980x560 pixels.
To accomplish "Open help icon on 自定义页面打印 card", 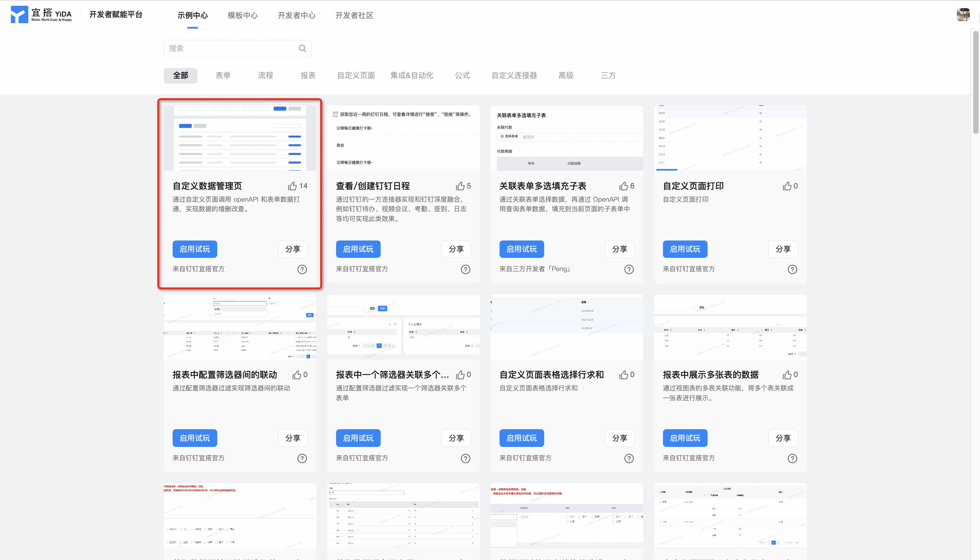I will pyautogui.click(x=792, y=270).
